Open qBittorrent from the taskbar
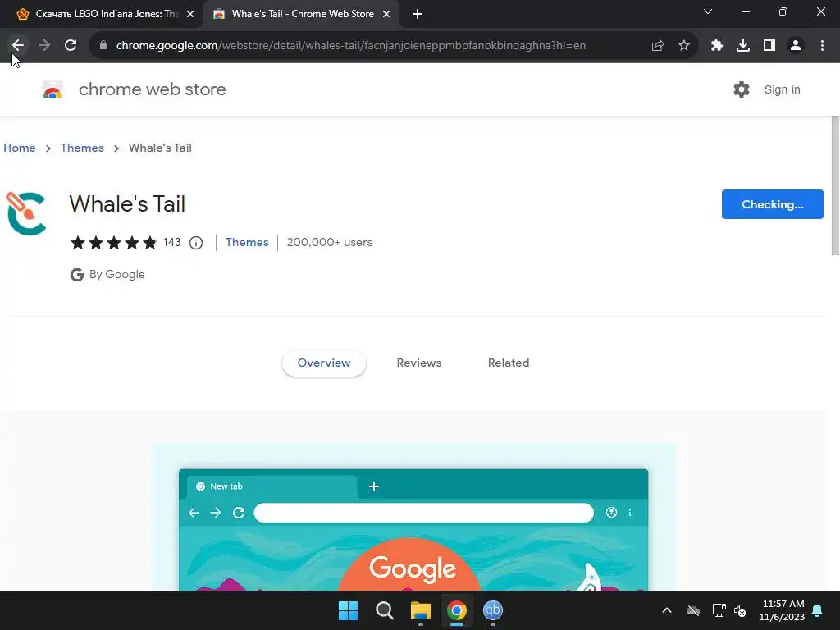The height and width of the screenshot is (630, 840). pos(493,610)
